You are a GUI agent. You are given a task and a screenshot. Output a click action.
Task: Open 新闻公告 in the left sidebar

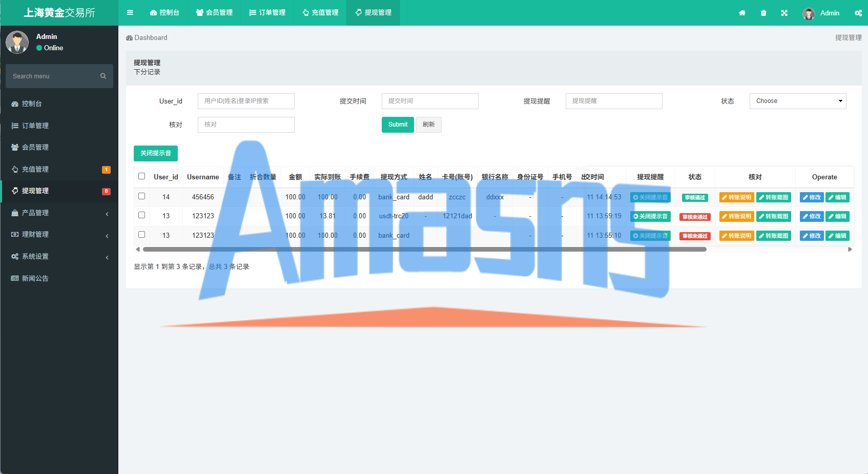(x=59, y=278)
